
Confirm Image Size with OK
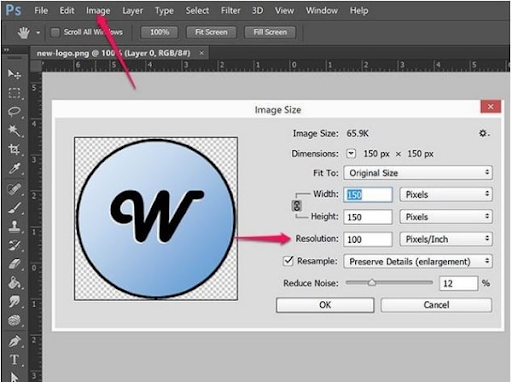pos(325,305)
